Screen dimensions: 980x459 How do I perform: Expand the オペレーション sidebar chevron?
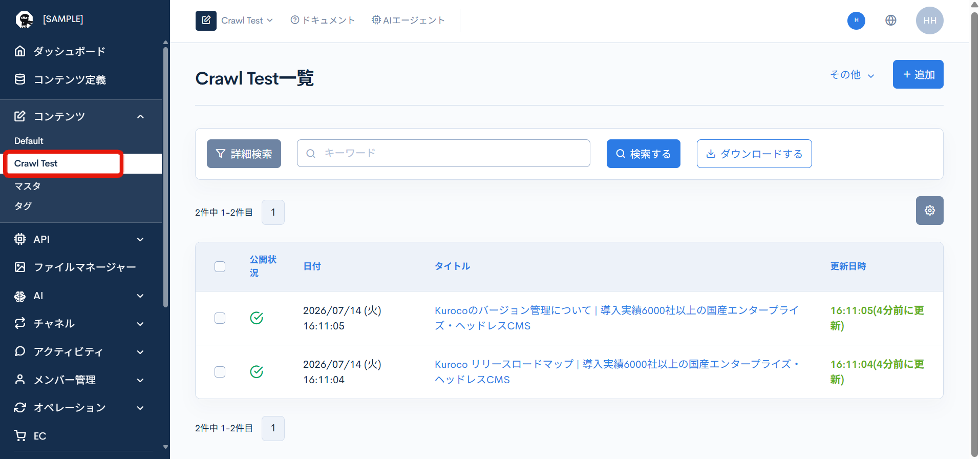[140, 408]
